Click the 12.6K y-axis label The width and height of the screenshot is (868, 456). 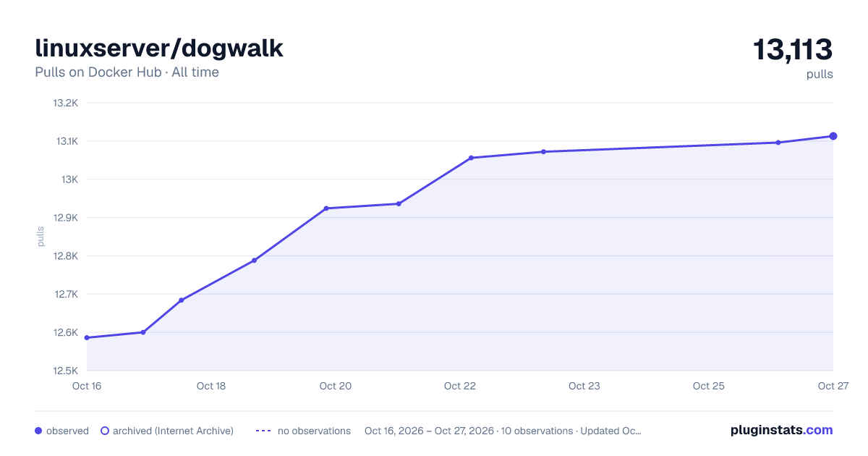65,333
